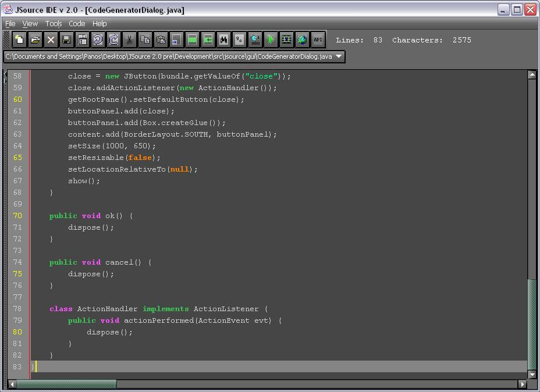Click the "close" string literal on line 58
Viewport: 540px width, 392px height.
(261, 76)
